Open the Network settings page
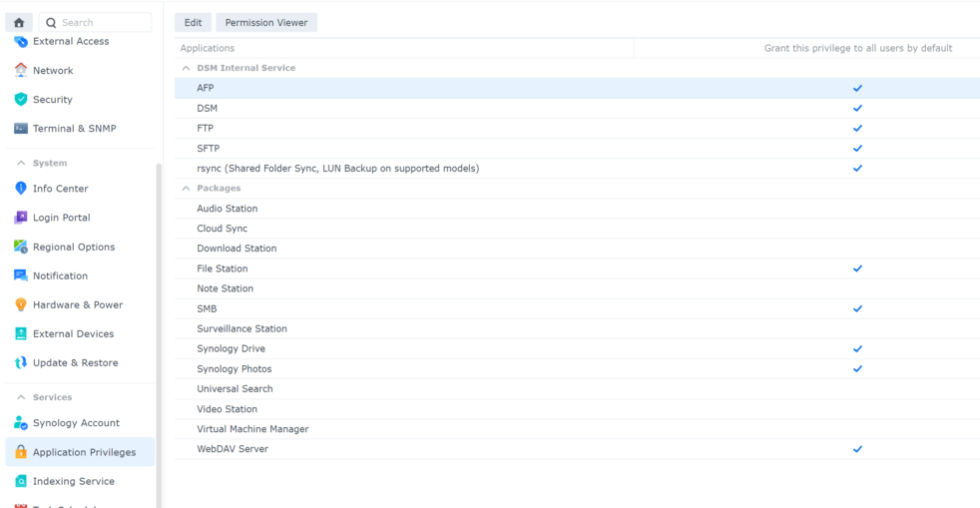This screenshot has width=980, height=508. [x=80, y=70]
